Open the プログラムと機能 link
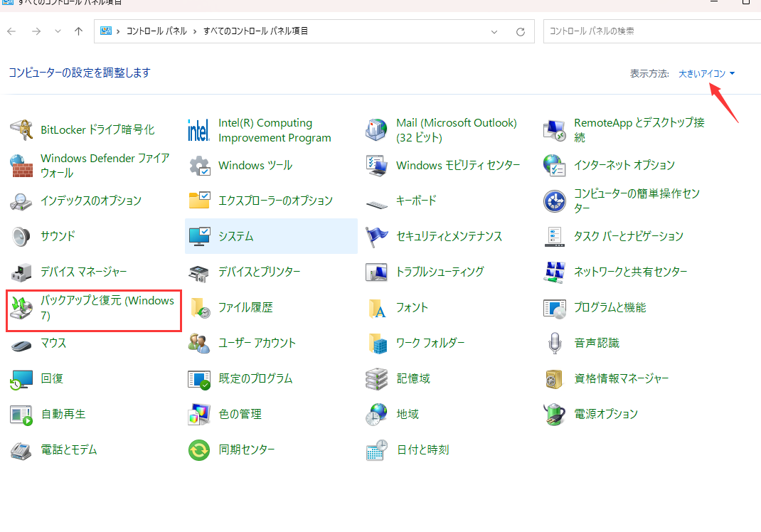 [x=610, y=307]
